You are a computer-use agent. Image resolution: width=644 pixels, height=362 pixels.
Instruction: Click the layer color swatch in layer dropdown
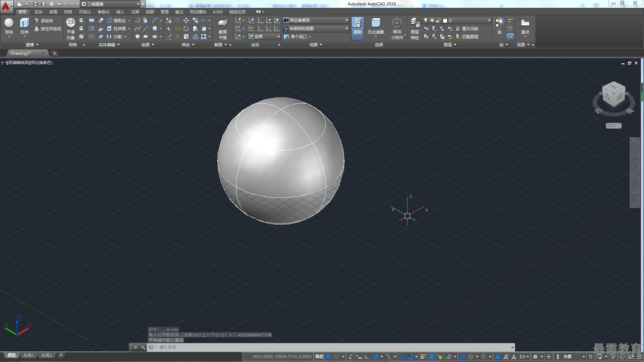[445, 20]
